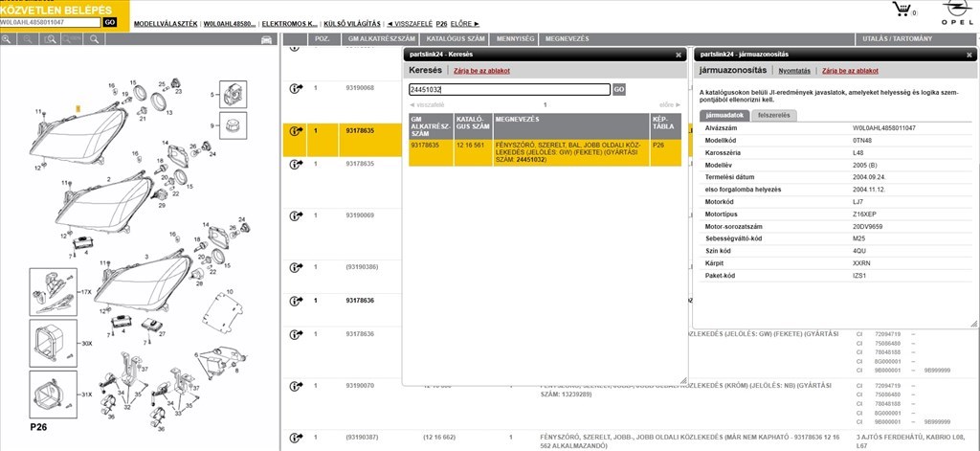The width and height of the screenshot is (980, 451).
Task: Click the car icon above the diagram
Action: (x=267, y=39)
